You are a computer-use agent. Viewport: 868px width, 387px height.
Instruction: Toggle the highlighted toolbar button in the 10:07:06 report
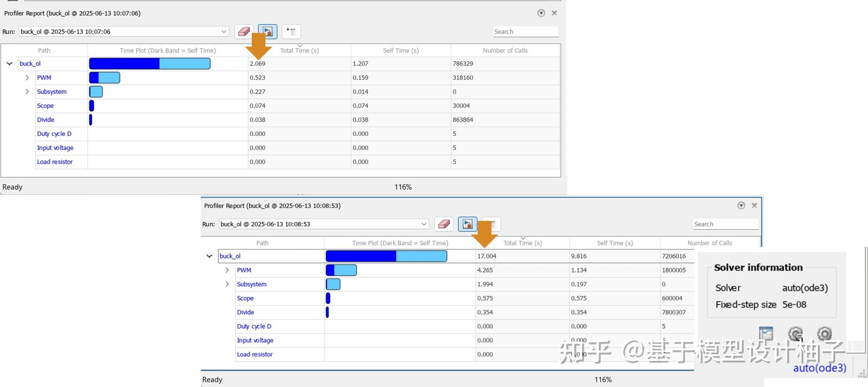pyautogui.click(x=268, y=32)
